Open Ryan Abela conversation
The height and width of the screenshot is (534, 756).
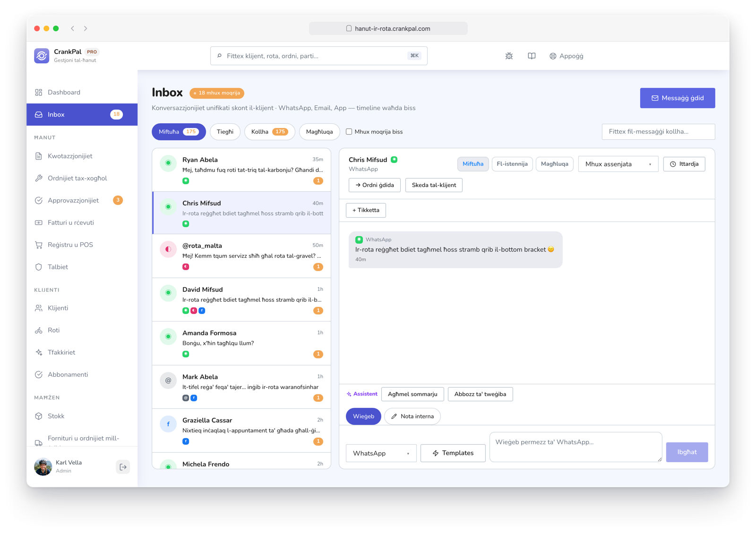241,170
